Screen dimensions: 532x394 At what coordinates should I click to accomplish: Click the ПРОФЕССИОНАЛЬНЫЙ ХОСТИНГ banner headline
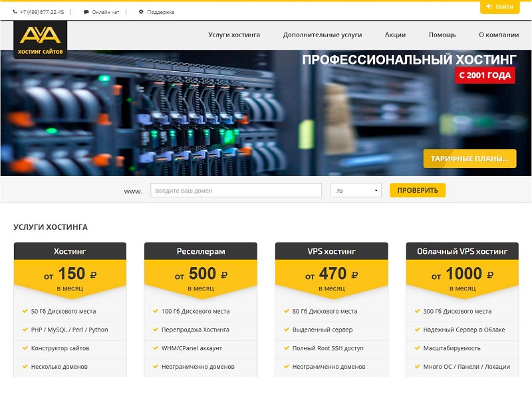(409, 60)
